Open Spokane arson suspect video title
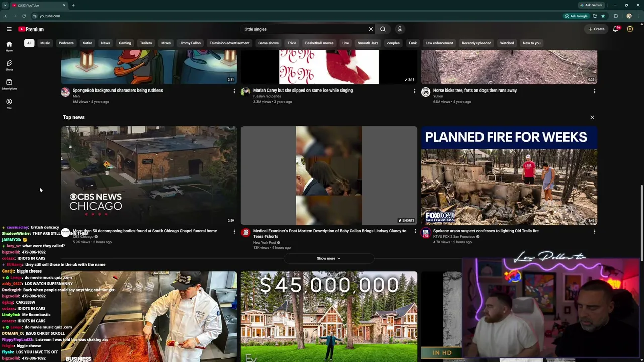 486,231
